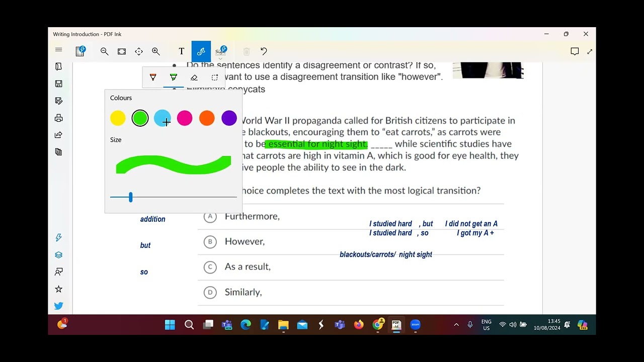
Task: Pick the pink colour swatch
Action: click(x=185, y=118)
